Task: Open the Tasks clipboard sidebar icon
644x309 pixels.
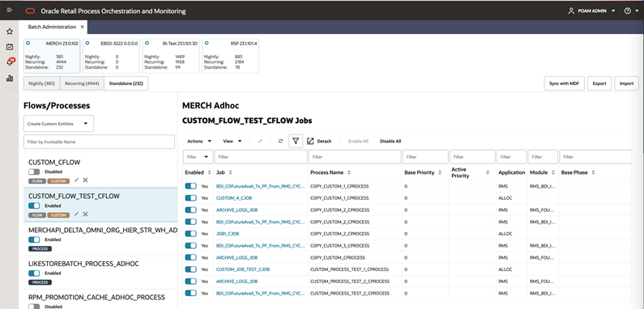Action: tap(10, 47)
